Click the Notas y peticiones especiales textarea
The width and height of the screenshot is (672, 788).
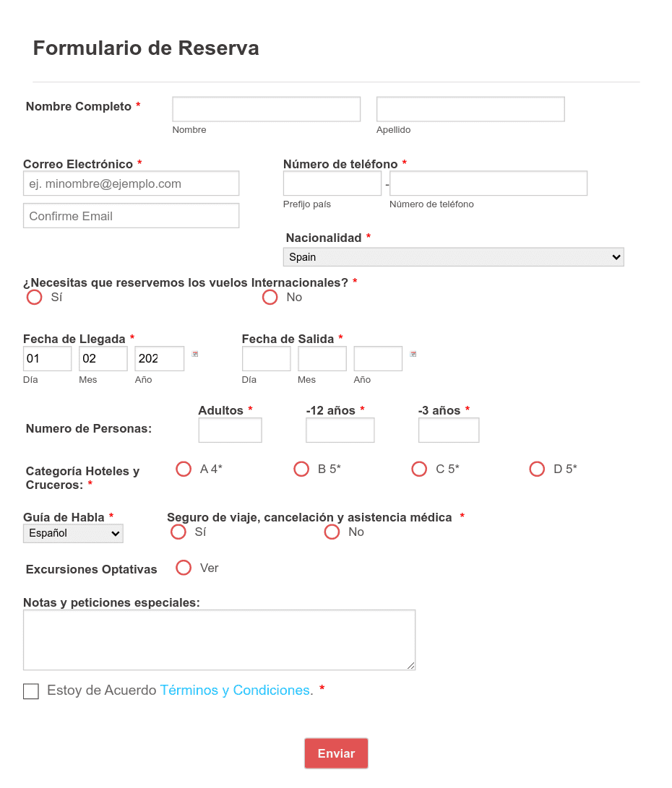tap(219, 640)
